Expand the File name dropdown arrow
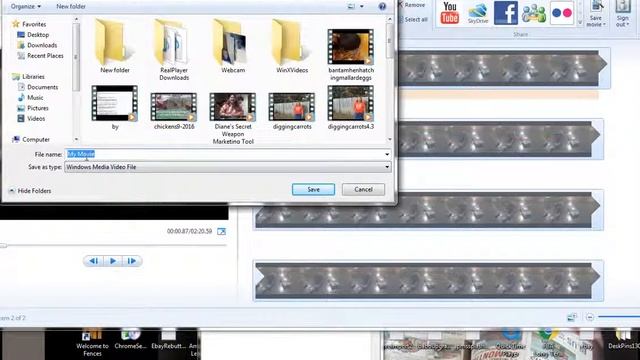This screenshot has width=640, height=360. click(x=387, y=154)
